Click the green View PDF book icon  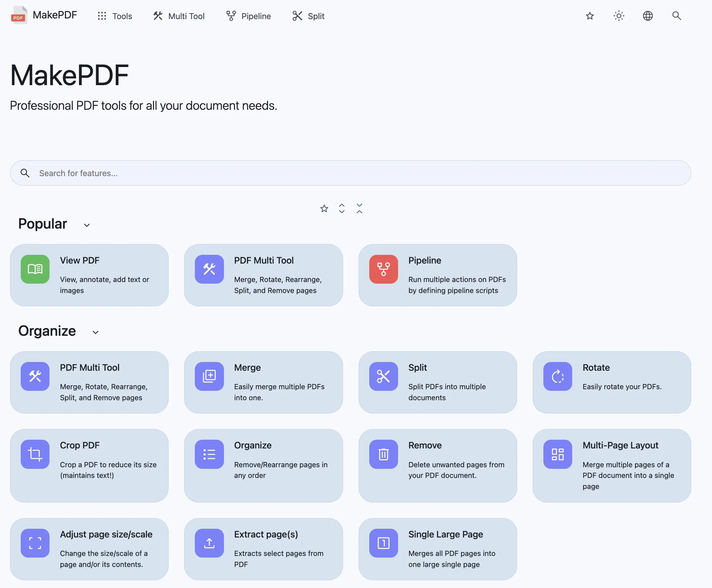click(x=35, y=269)
